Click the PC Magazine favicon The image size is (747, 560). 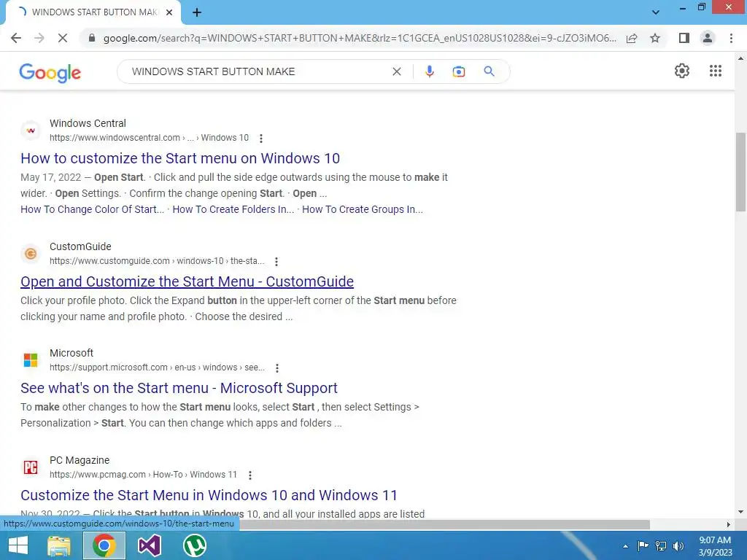[x=31, y=467]
